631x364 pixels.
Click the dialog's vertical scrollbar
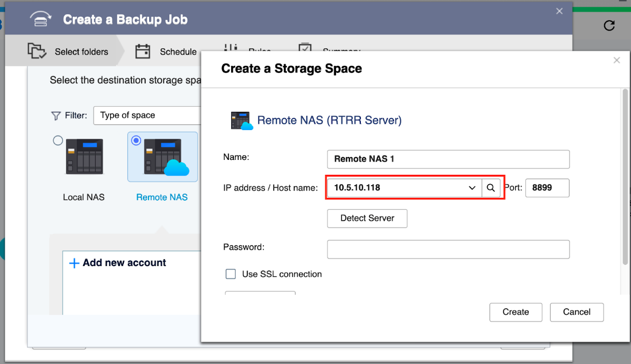pyautogui.click(x=625, y=178)
